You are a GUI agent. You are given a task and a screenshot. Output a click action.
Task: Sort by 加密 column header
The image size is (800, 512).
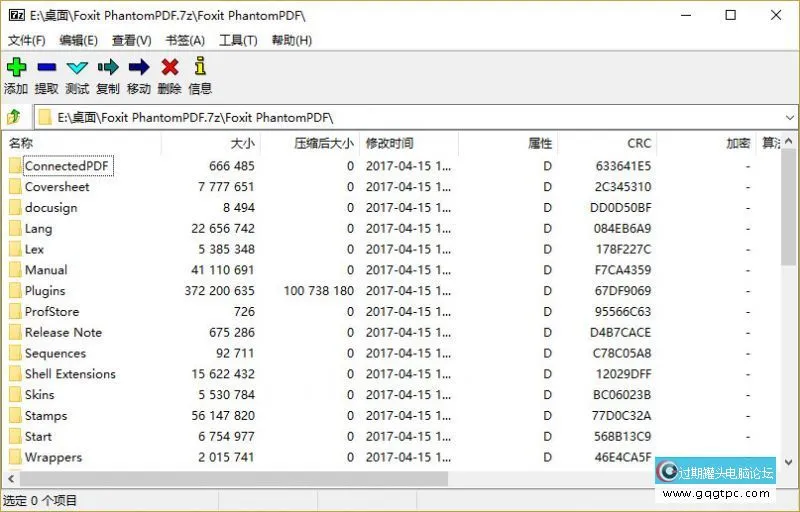(706, 143)
